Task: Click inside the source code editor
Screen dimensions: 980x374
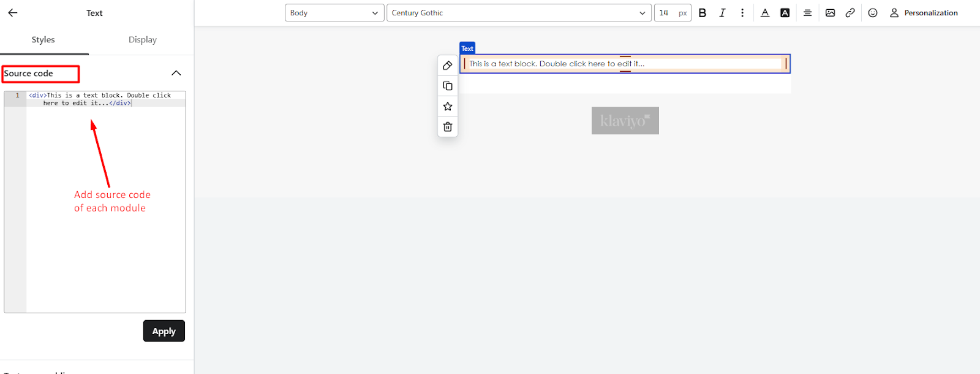Action: pyautogui.click(x=95, y=202)
